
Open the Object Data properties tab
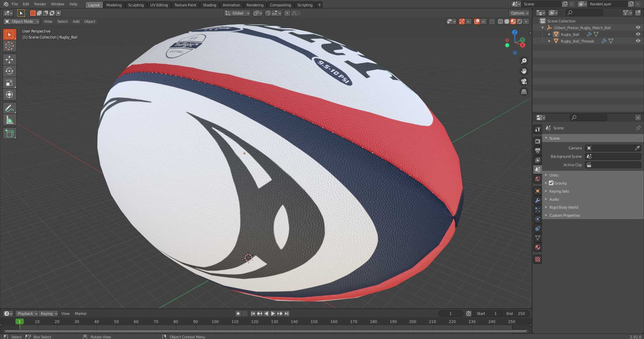(x=538, y=238)
